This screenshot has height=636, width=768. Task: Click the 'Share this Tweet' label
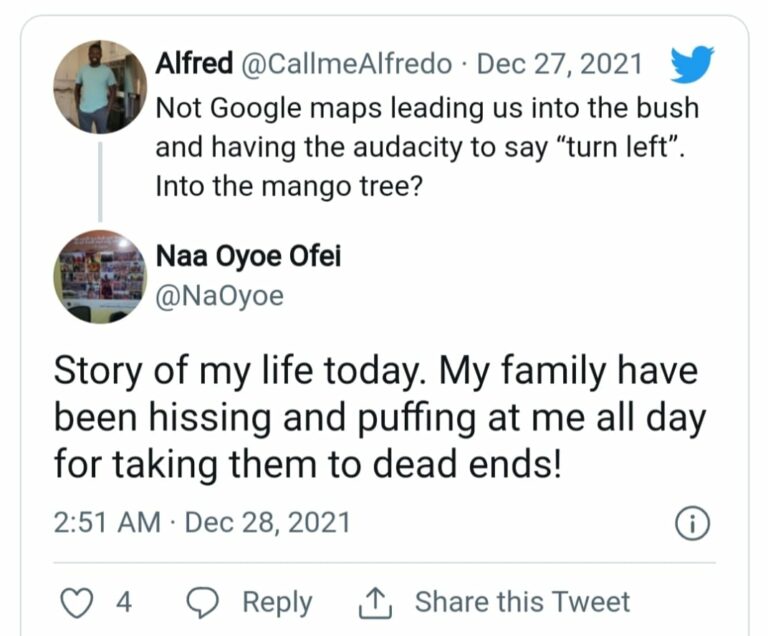coord(522,602)
